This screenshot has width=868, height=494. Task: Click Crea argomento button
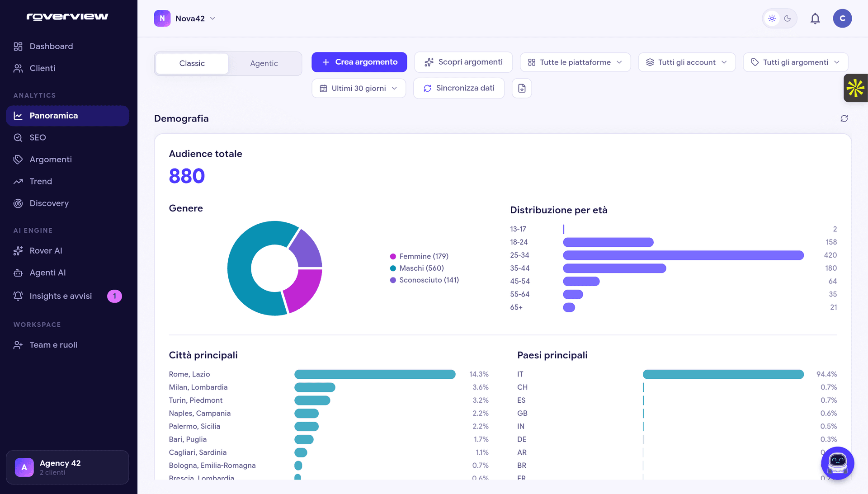(359, 62)
